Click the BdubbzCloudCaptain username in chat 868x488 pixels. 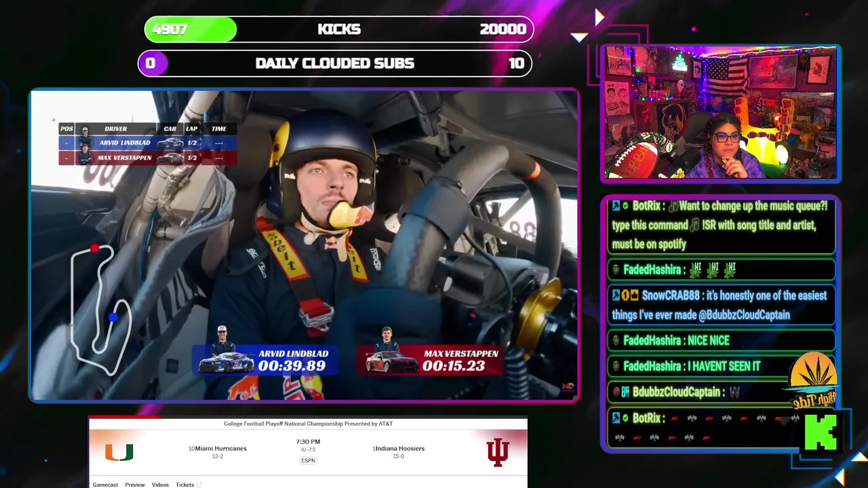676,392
